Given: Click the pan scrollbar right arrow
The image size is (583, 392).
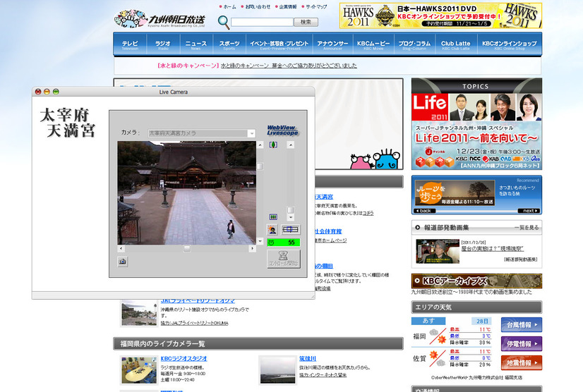Looking at the screenshot, I should 253,249.
